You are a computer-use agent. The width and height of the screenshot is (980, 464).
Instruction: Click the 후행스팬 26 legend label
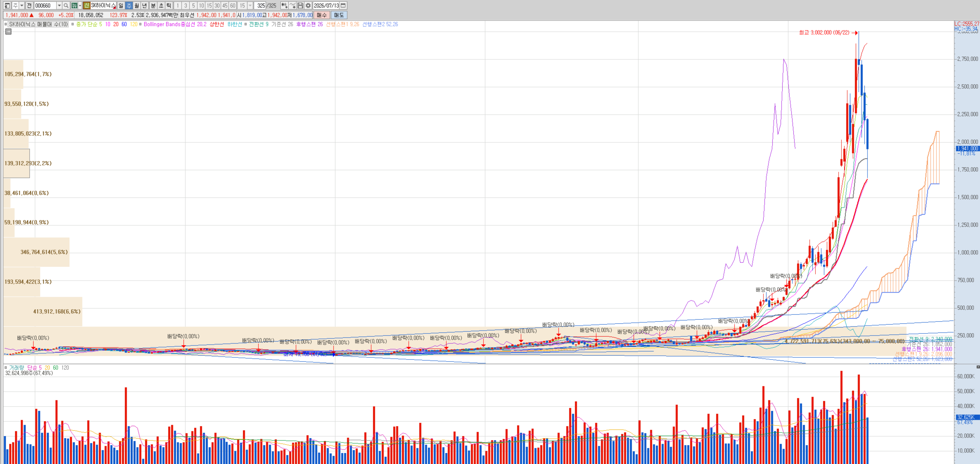pos(309,24)
